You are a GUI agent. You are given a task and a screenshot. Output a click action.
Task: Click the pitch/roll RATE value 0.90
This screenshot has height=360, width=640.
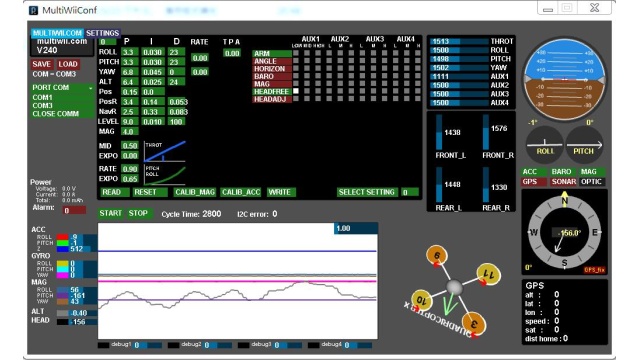point(130,169)
